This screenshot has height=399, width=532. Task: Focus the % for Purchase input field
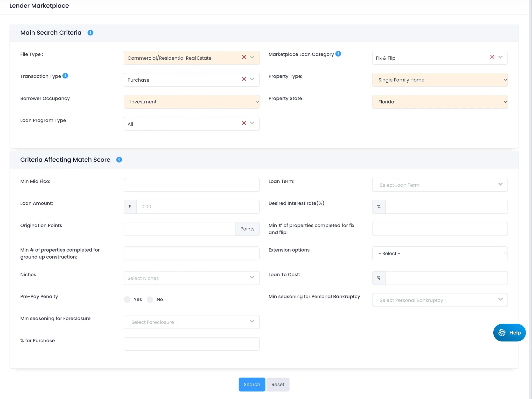tap(192, 344)
